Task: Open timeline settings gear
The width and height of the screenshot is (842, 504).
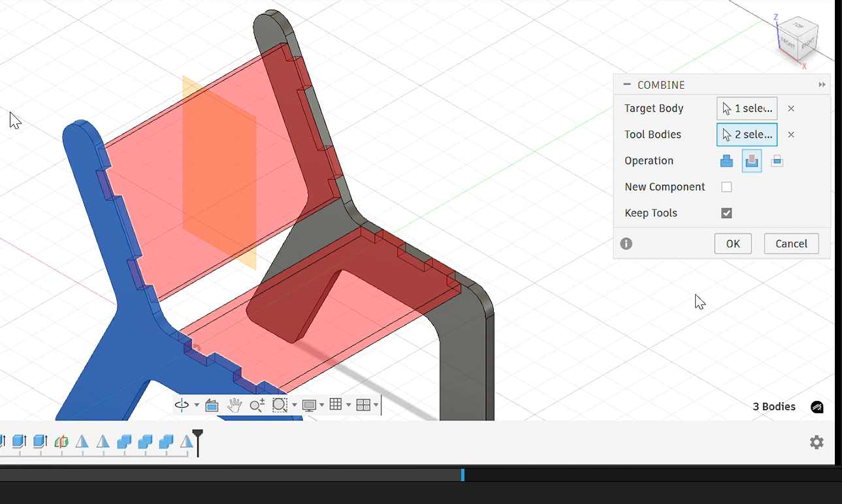Action: click(x=817, y=442)
